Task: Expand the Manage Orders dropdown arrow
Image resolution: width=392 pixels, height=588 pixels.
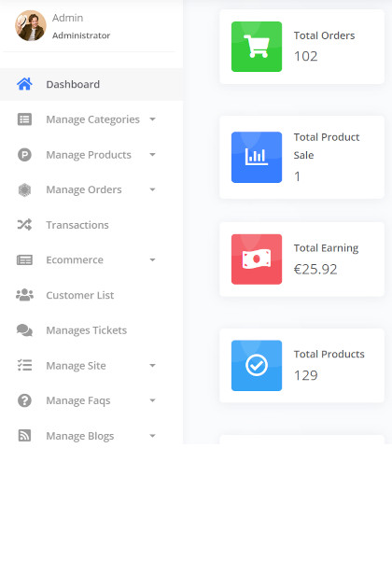Action: pyautogui.click(x=152, y=189)
